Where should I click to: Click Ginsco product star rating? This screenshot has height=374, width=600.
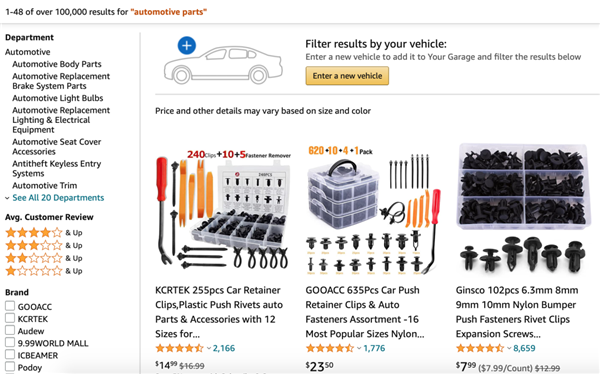pos(480,348)
